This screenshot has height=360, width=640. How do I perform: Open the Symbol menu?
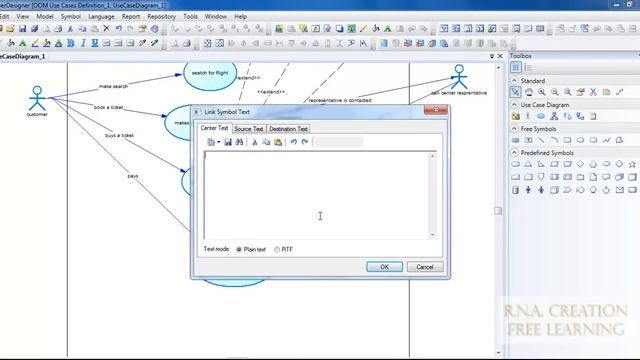tap(71, 17)
